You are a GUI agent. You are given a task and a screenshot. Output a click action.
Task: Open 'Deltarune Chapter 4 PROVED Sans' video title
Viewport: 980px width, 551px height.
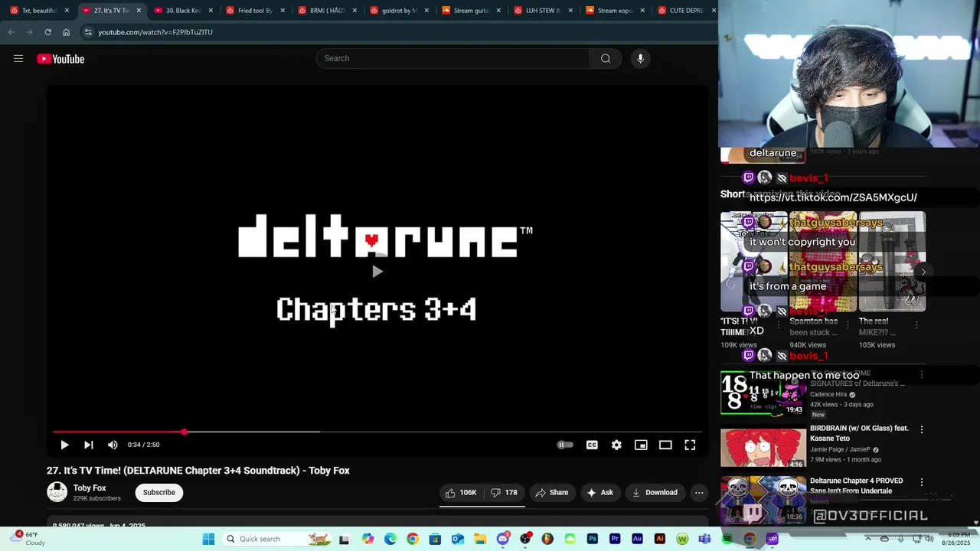(856, 486)
